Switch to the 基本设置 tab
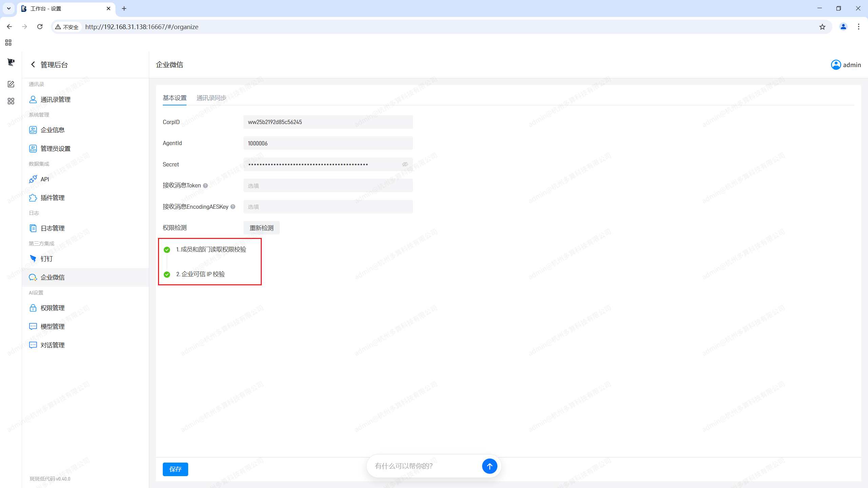Viewport: 868px width, 488px height. (x=175, y=98)
